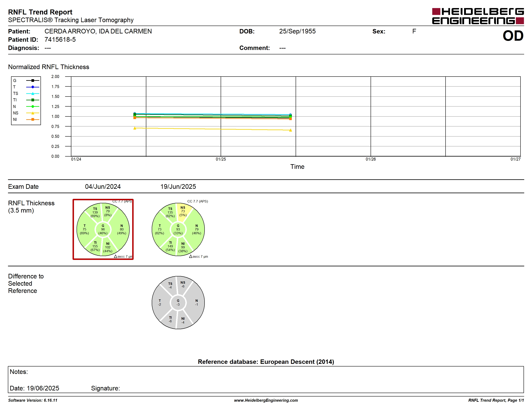Click the G 96 (46%) center circle
The width and height of the screenshot is (532, 411).
[x=103, y=229]
